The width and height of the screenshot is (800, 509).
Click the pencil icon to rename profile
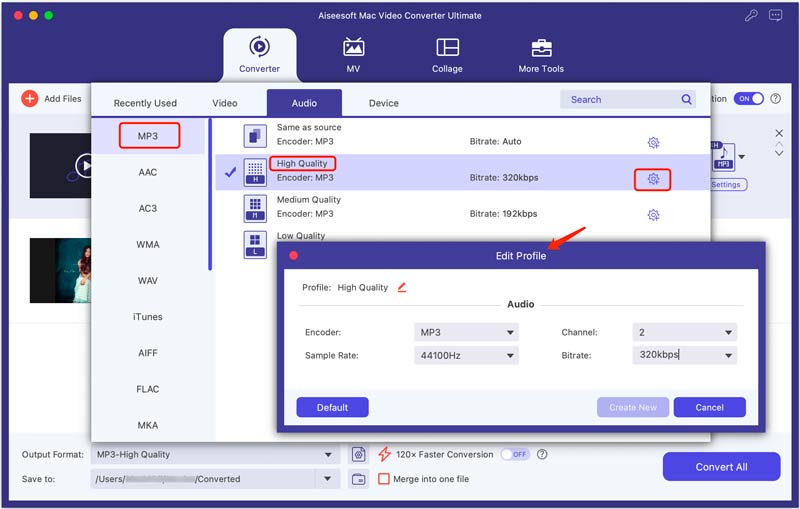(x=402, y=287)
